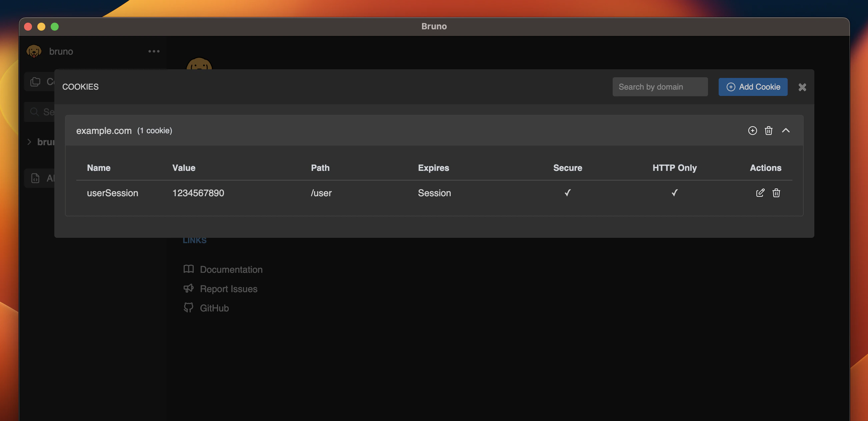This screenshot has height=421, width=868.
Task: Add a cookie to example.com via plus icon
Action: [752, 131]
